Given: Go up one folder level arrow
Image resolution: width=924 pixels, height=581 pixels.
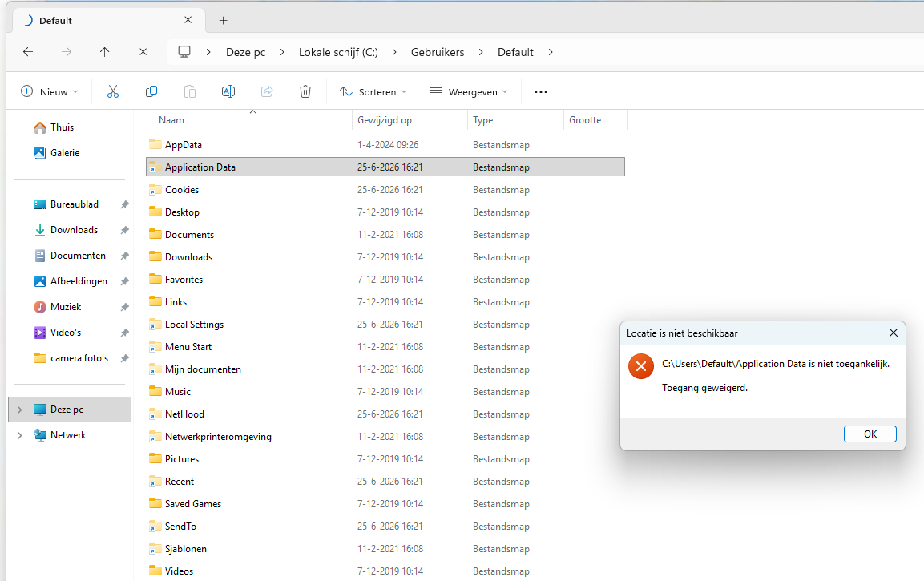Looking at the screenshot, I should pyautogui.click(x=104, y=52).
